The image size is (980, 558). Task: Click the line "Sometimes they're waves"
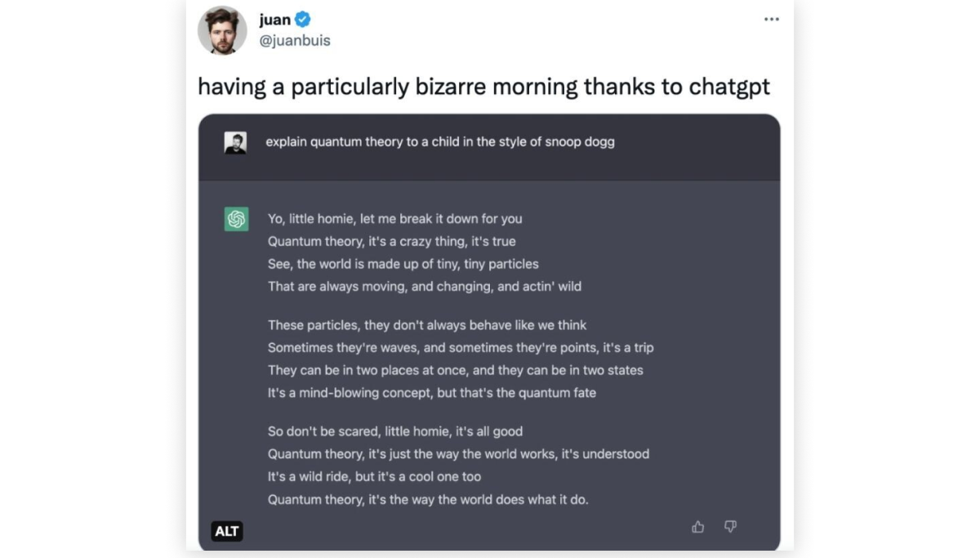coord(461,348)
